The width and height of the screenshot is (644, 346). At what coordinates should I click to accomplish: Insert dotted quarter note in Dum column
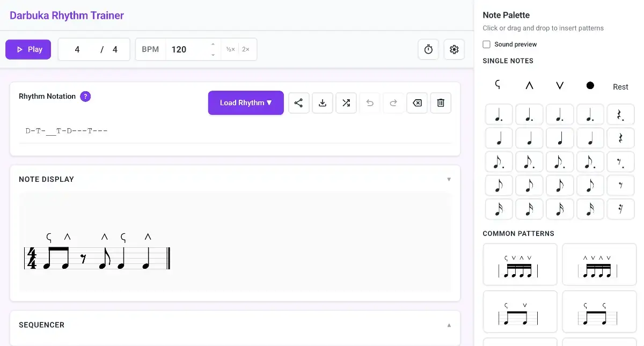coord(499,114)
